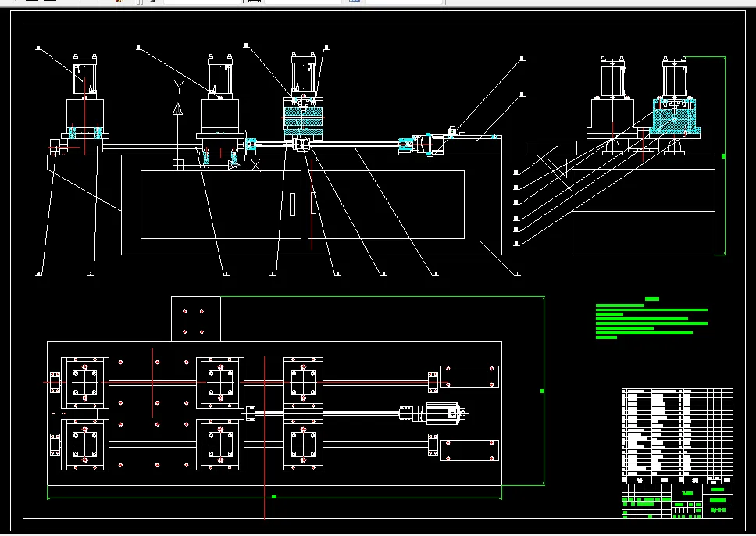Select the UCS origin square marker
The height and width of the screenshot is (536, 756).
(x=178, y=165)
